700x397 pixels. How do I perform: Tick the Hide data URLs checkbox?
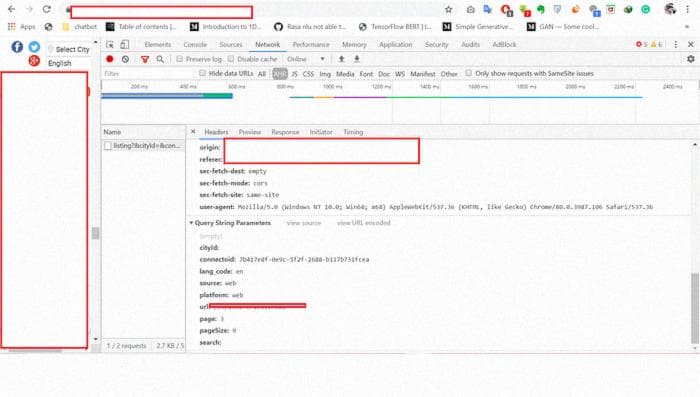click(x=202, y=73)
